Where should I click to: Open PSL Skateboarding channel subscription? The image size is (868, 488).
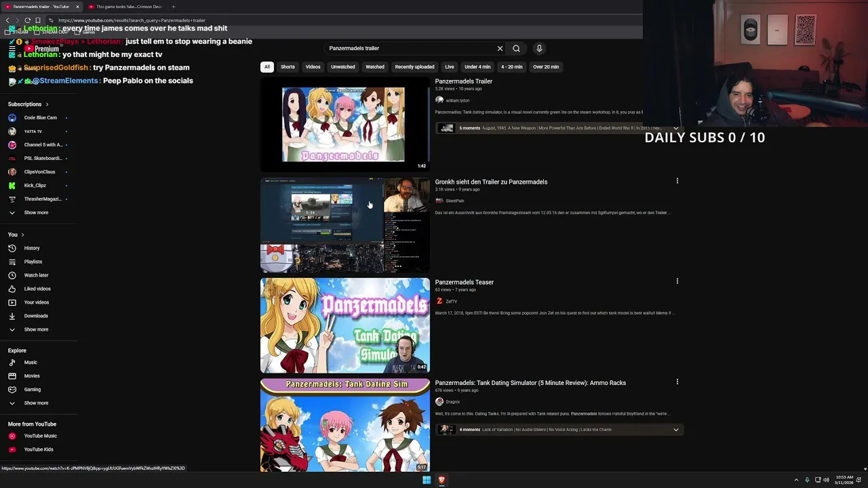coord(43,159)
